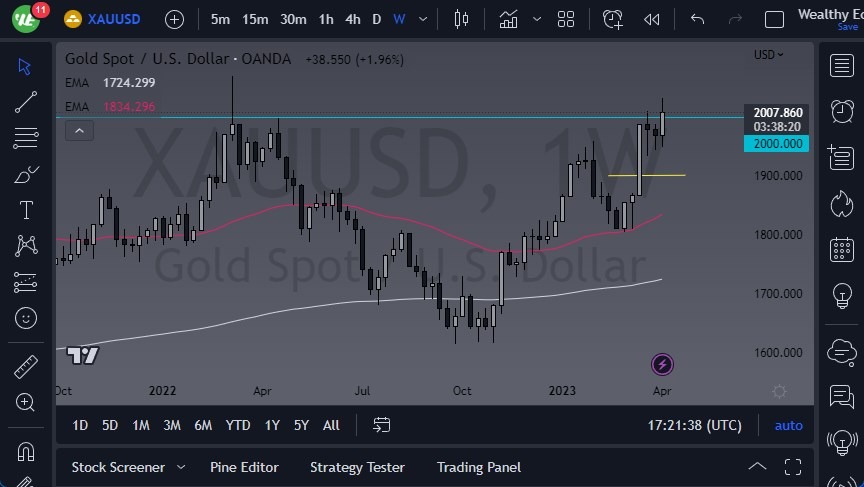
Task: Click the XAUUSD symbol search field
Action: (x=113, y=19)
